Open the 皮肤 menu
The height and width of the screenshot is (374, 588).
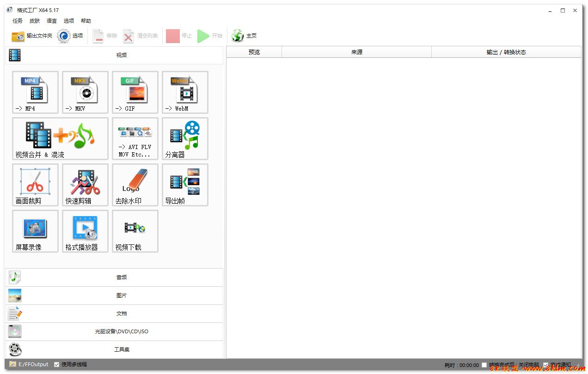click(35, 21)
